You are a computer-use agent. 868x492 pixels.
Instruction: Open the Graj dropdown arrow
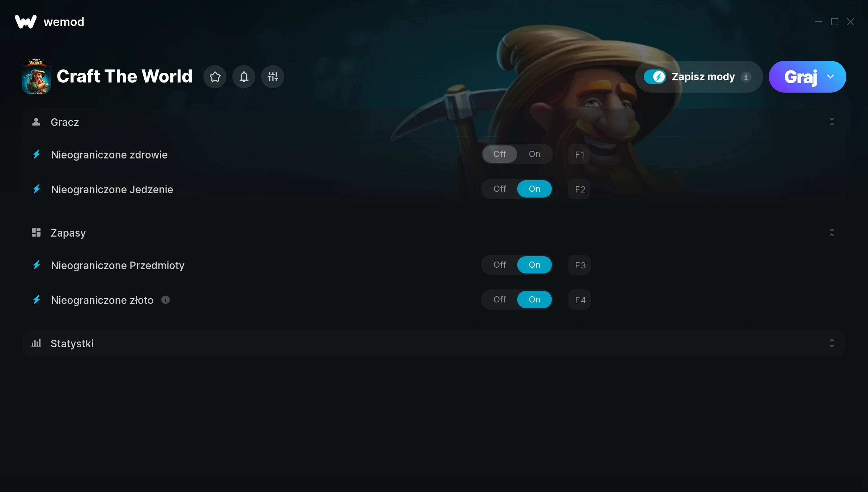[830, 77]
